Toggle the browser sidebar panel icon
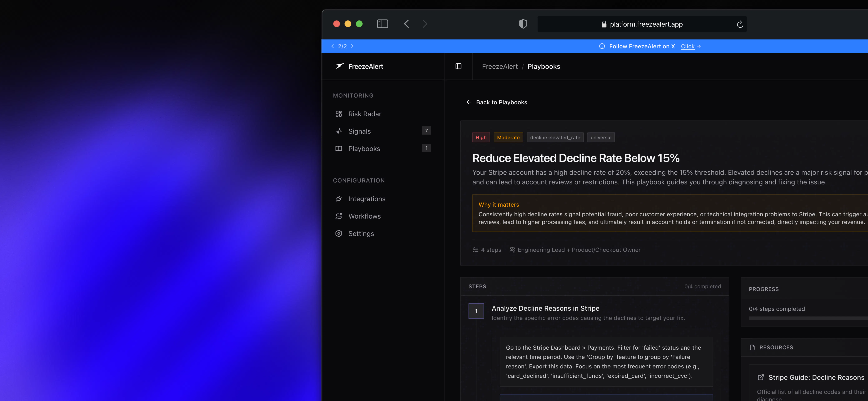The height and width of the screenshot is (401, 868). [382, 24]
